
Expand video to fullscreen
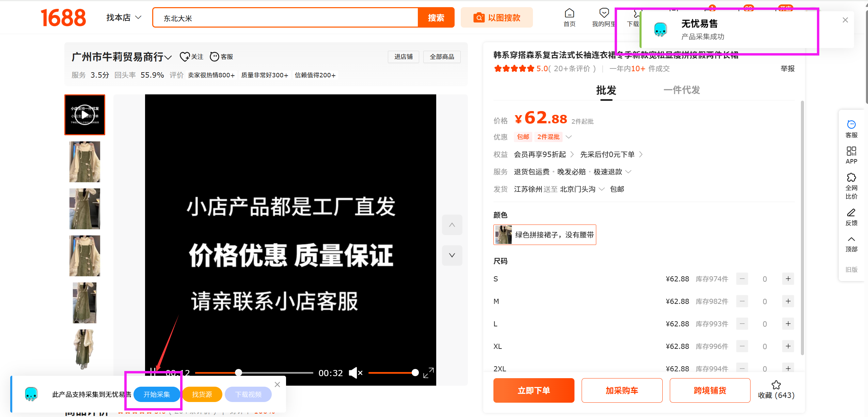pos(428,373)
